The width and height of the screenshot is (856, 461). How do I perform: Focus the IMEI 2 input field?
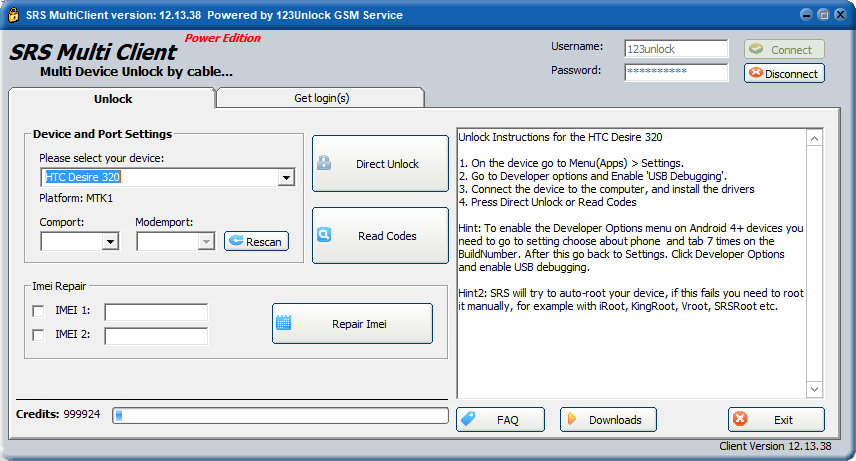[x=156, y=336]
